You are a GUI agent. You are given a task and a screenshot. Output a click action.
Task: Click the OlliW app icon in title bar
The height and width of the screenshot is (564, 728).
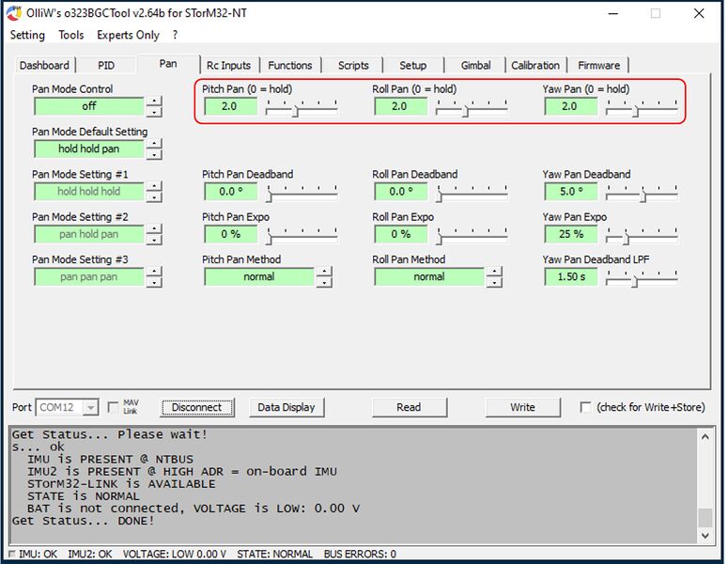[x=14, y=13]
